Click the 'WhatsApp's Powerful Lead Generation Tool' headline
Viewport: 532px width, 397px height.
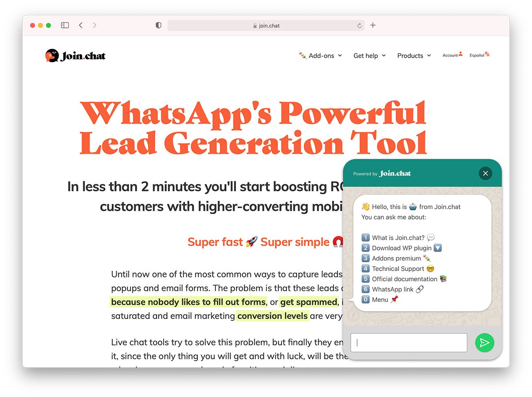253,127
